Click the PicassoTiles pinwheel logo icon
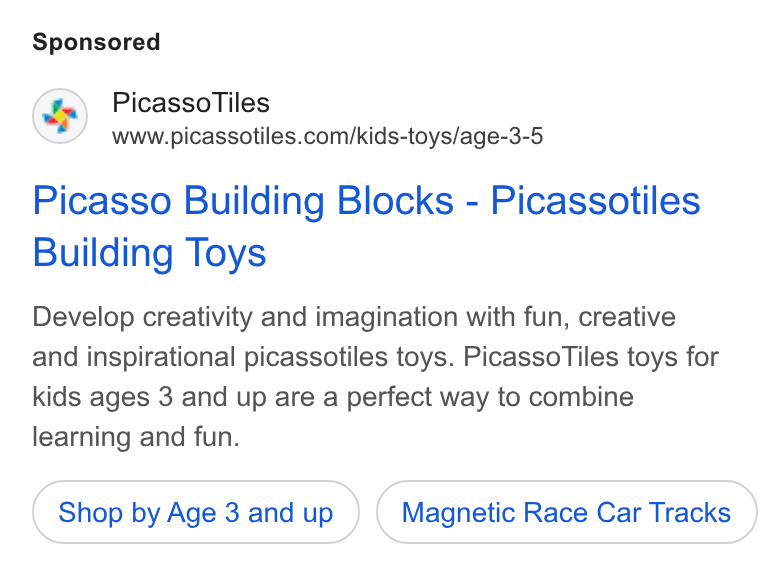 [x=60, y=116]
